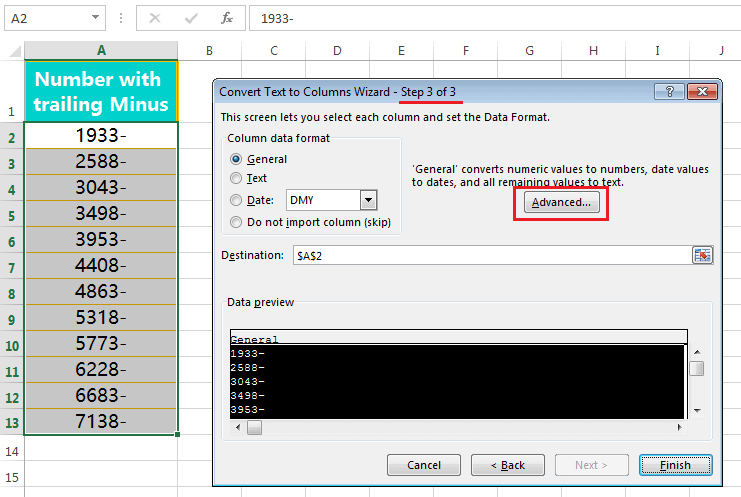Select column F header

click(x=465, y=51)
